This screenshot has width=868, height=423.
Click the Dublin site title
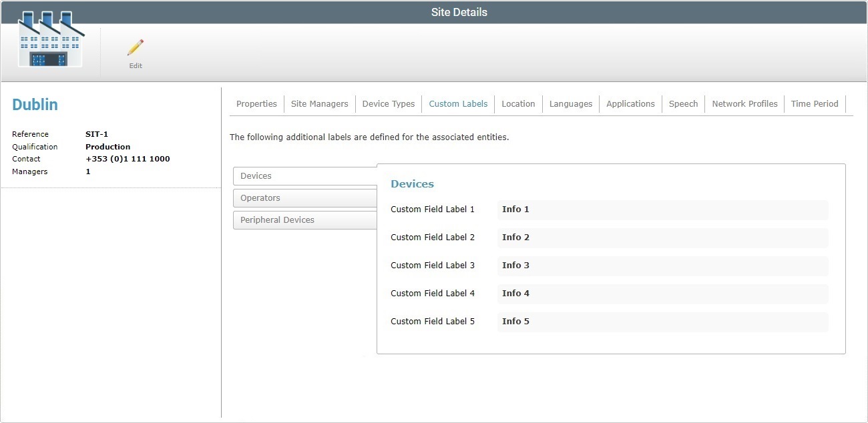[35, 104]
